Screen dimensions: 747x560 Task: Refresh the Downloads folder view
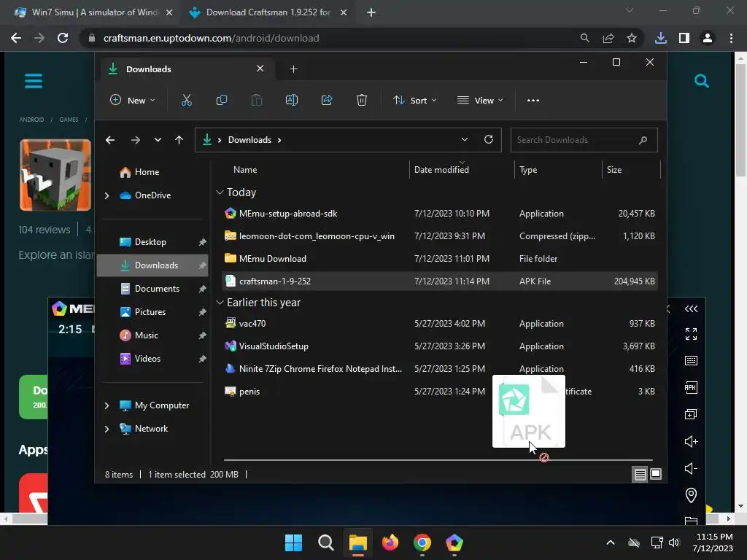pyautogui.click(x=489, y=139)
